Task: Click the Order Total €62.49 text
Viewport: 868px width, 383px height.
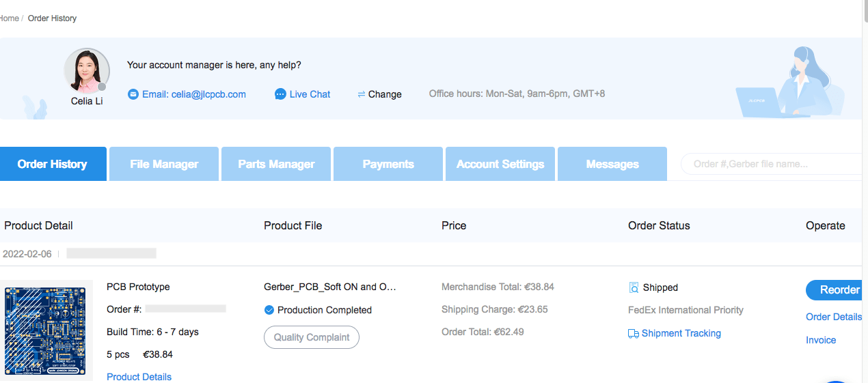Action: tap(483, 332)
